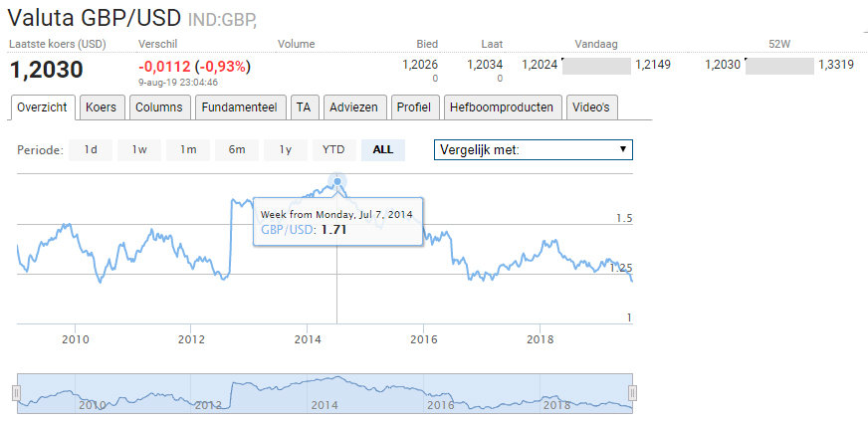Show the 1y period chart
The height and width of the screenshot is (422, 868).
pyautogui.click(x=286, y=150)
